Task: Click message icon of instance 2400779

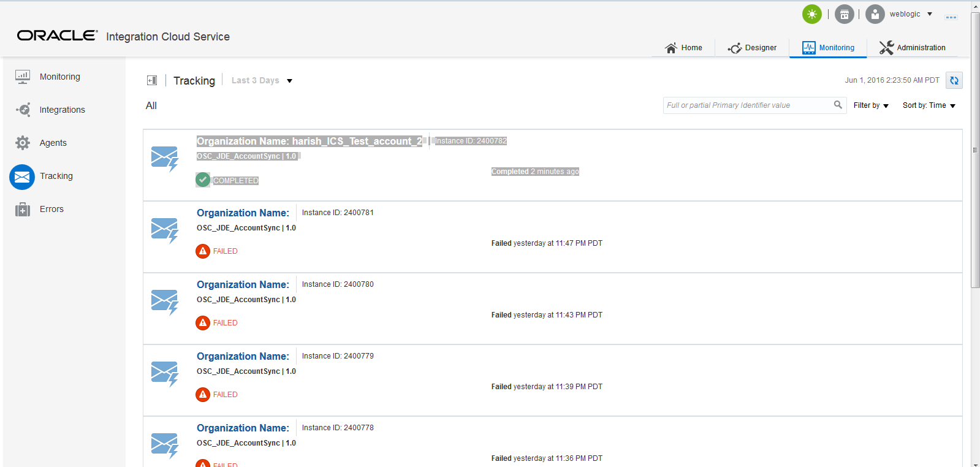Action: 164,374
